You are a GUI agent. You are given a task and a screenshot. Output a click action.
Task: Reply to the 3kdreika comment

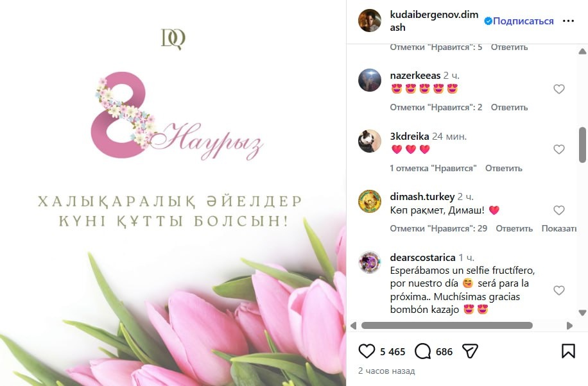pos(504,168)
